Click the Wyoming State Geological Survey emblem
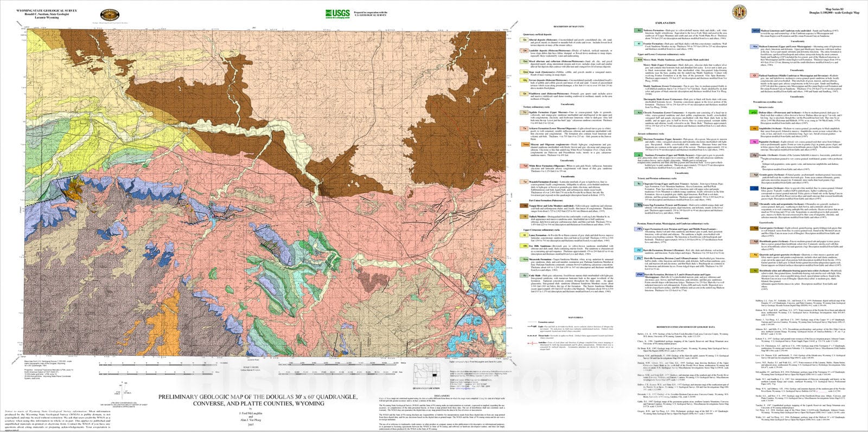 [110, 15]
